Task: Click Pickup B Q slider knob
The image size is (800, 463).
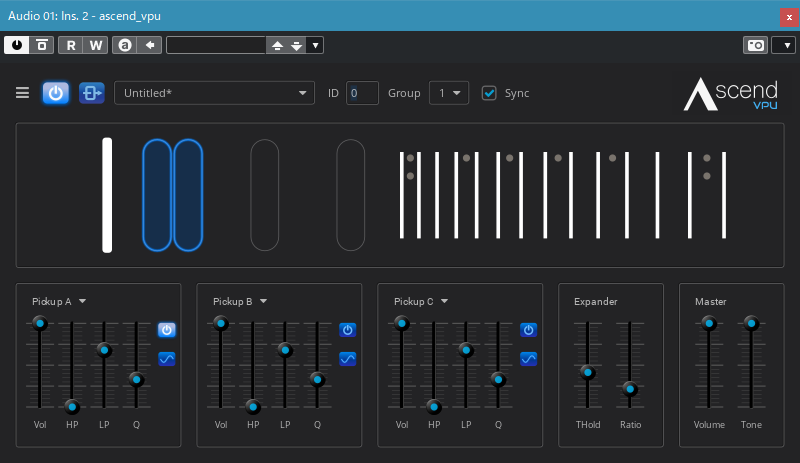Action: [x=317, y=379]
